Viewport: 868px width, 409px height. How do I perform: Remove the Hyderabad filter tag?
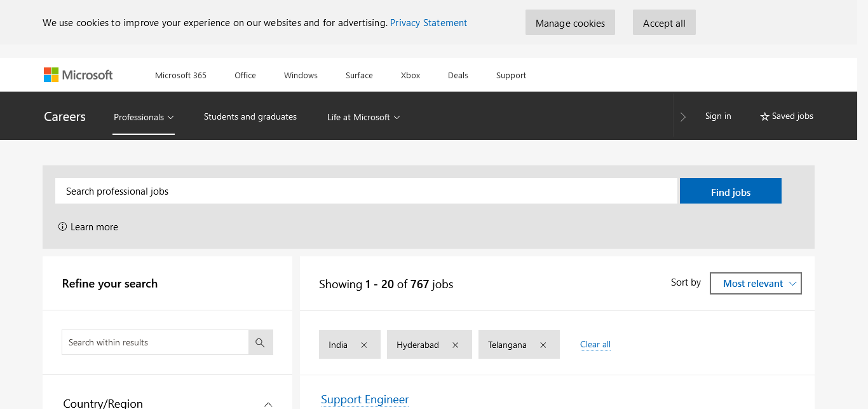(x=455, y=345)
